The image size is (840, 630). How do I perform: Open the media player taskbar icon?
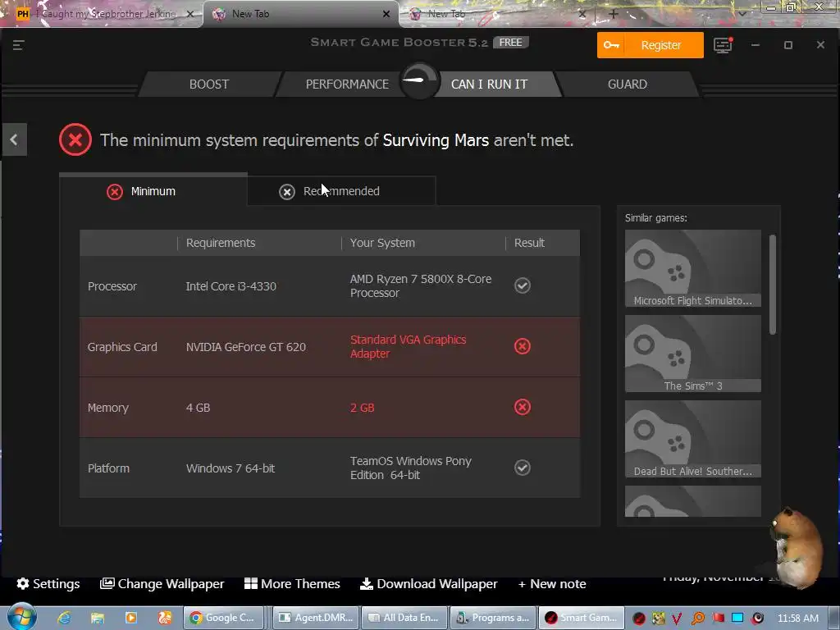pyautogui.click(x=130, y=618)
